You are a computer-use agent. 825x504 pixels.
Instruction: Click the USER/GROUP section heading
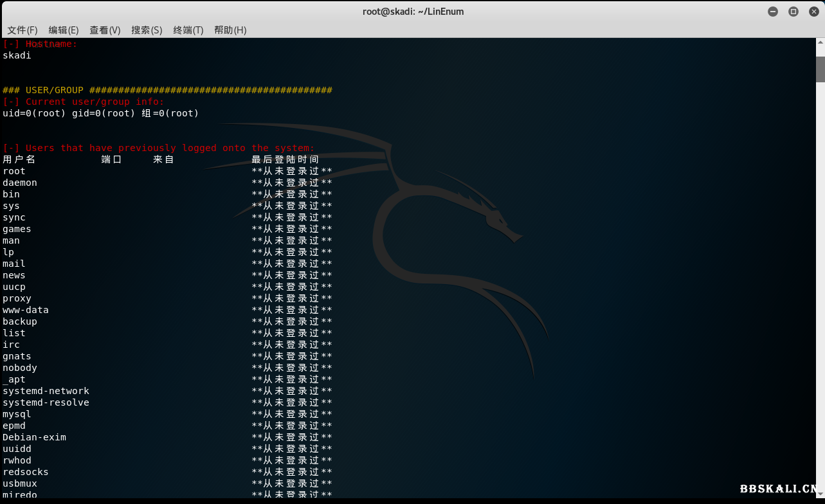click(167, 90)
